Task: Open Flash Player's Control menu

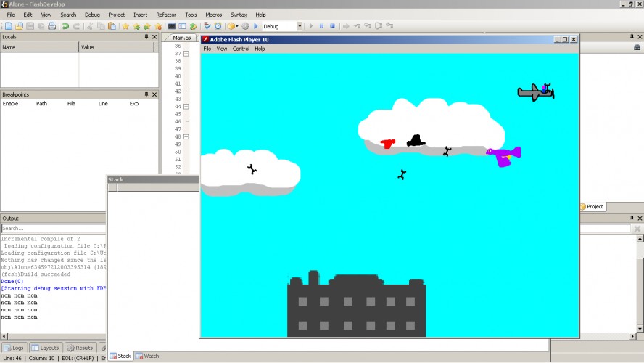Action: point(241,49)
